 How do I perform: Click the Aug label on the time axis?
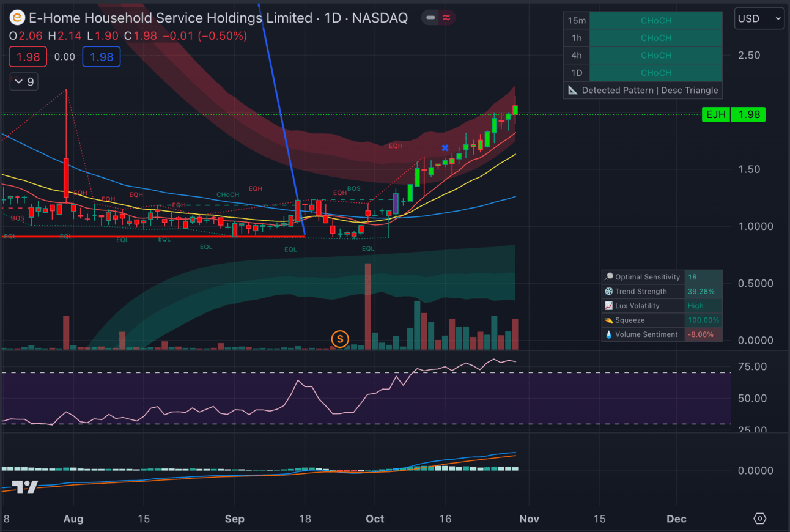(x=73, y=519)
